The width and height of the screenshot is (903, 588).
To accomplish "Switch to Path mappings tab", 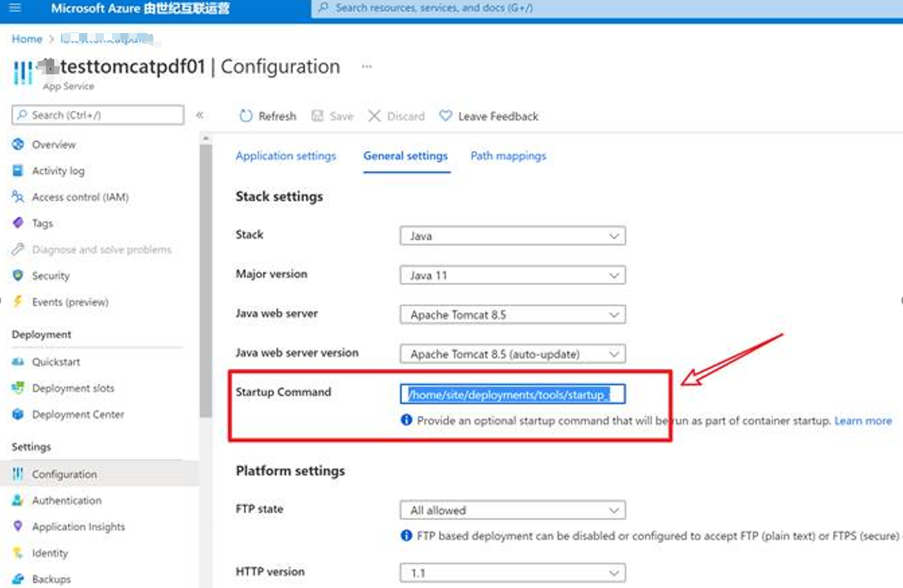I will [x=508, y=156].
